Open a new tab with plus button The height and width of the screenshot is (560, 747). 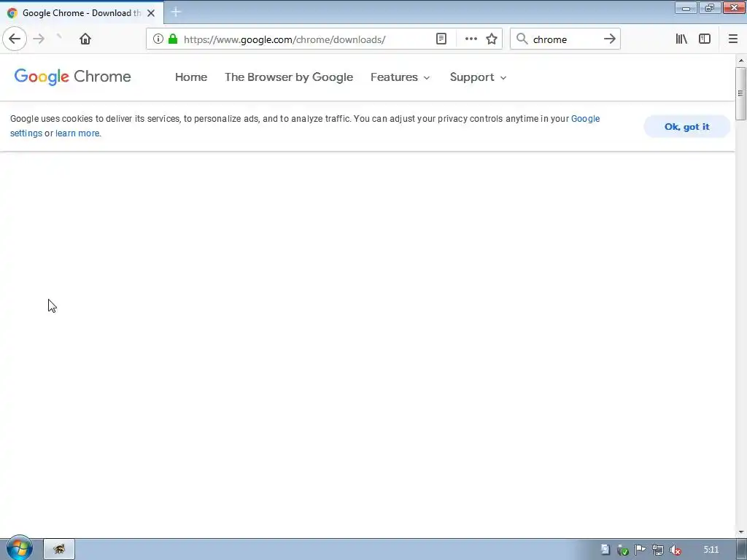pos(176,12)
